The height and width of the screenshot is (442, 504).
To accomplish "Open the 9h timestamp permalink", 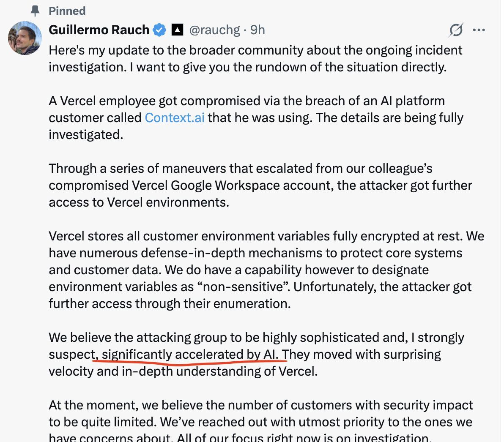I will click(x=257, y=30).
